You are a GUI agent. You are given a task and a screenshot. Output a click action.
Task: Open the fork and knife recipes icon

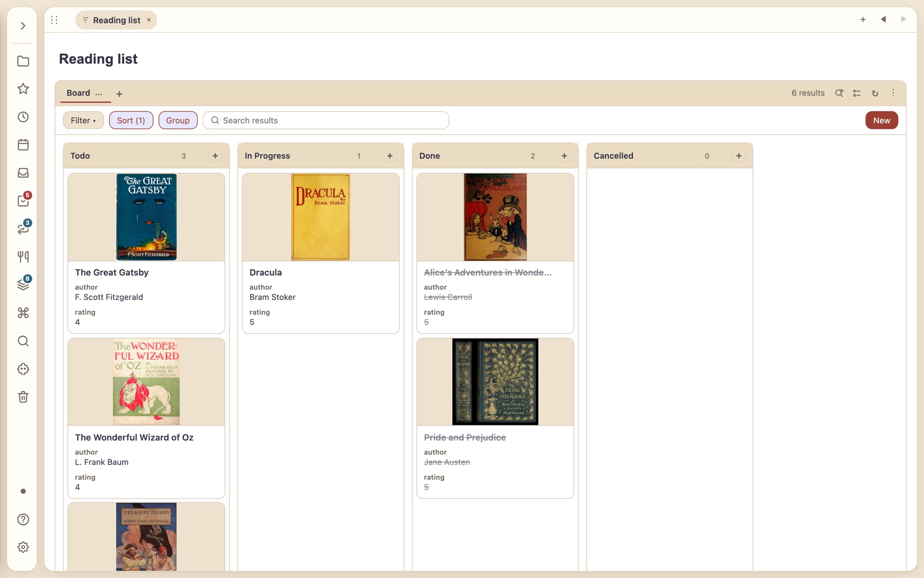pyautogui.click(x=23, y=257)
